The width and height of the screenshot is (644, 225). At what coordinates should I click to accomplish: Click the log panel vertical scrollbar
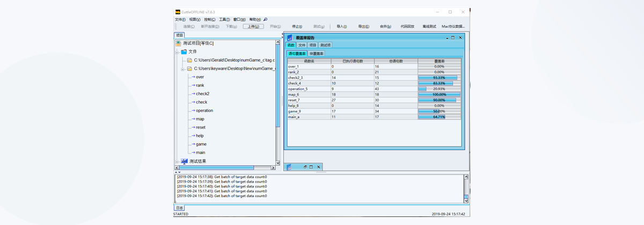point(466,187)
